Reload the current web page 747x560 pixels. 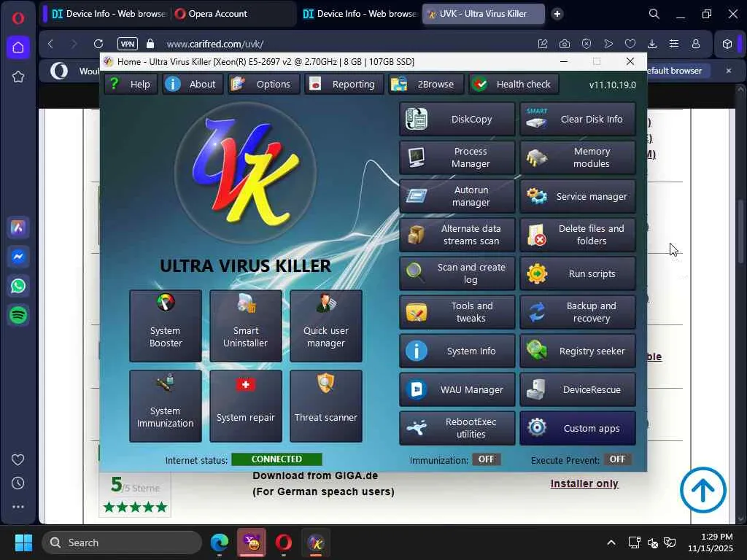98,44
